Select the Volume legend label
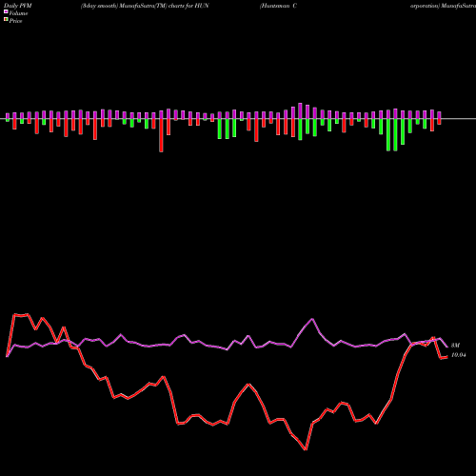The height and width of the screenshot is (476, 476). [18, 13]
